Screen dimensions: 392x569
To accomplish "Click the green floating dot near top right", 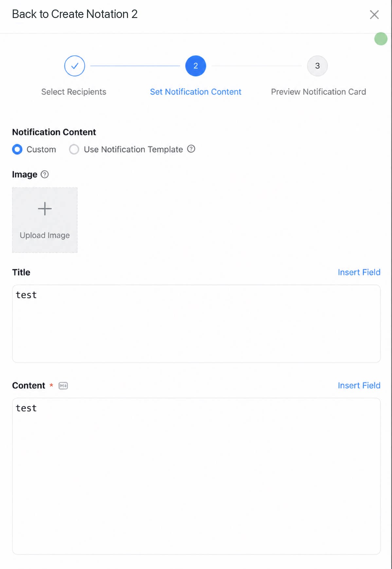I will click(381, 39).
